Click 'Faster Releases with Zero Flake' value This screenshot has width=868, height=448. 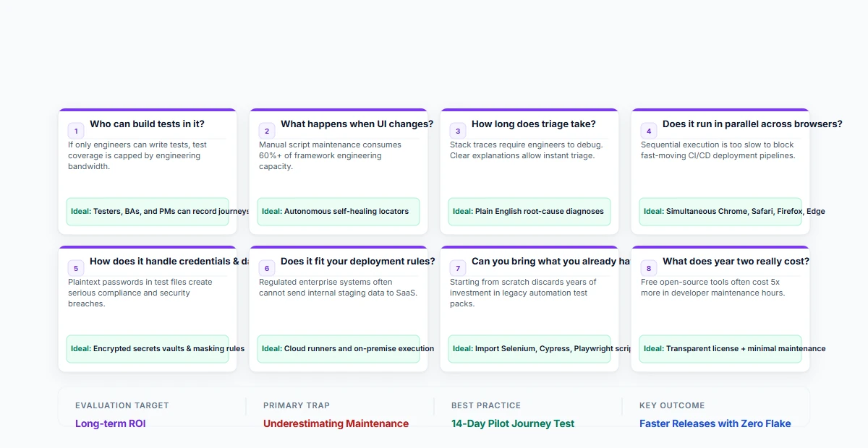[715, 423]
